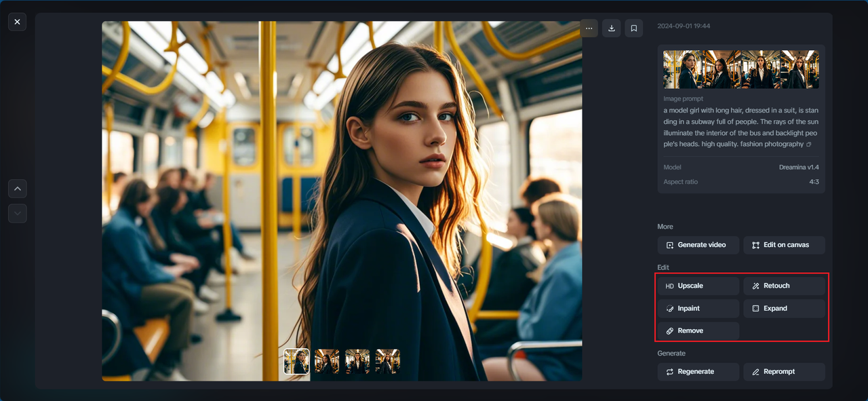The image size is (868, 401).
Task: Click the main subway portrait image
Action: (342, 201)
